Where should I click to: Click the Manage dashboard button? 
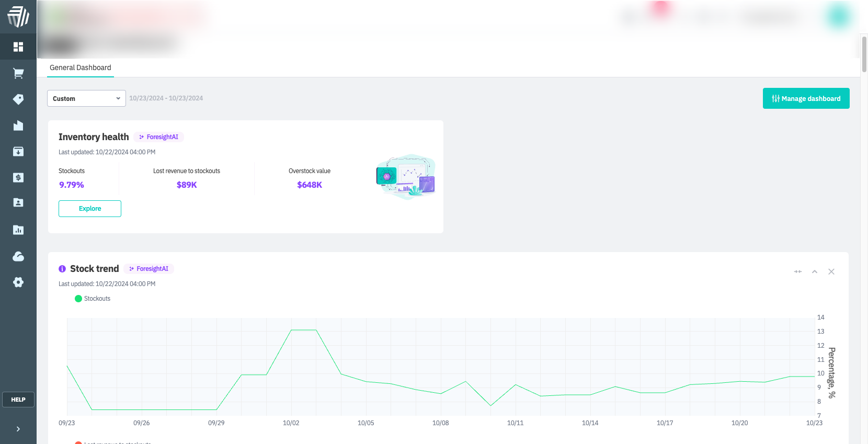(x=806, y=98)
